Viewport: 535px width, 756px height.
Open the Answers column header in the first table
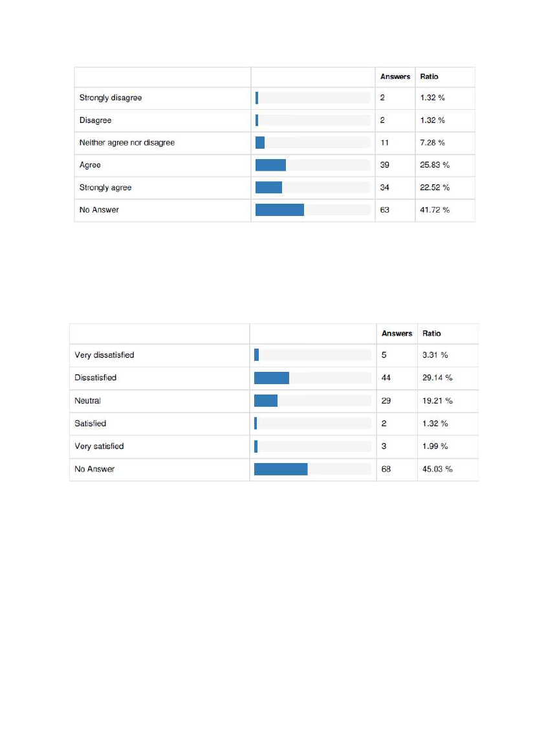point(395,77)
